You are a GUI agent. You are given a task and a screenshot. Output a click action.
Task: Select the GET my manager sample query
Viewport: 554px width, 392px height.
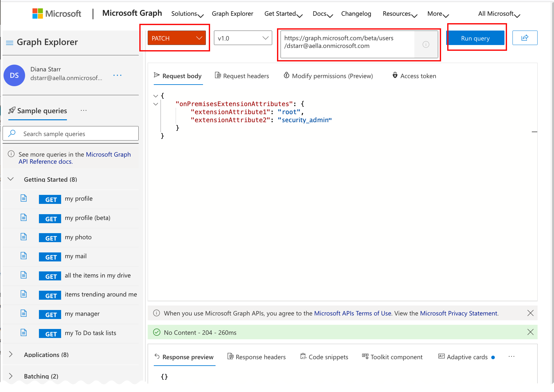click(x=82, y=314)
